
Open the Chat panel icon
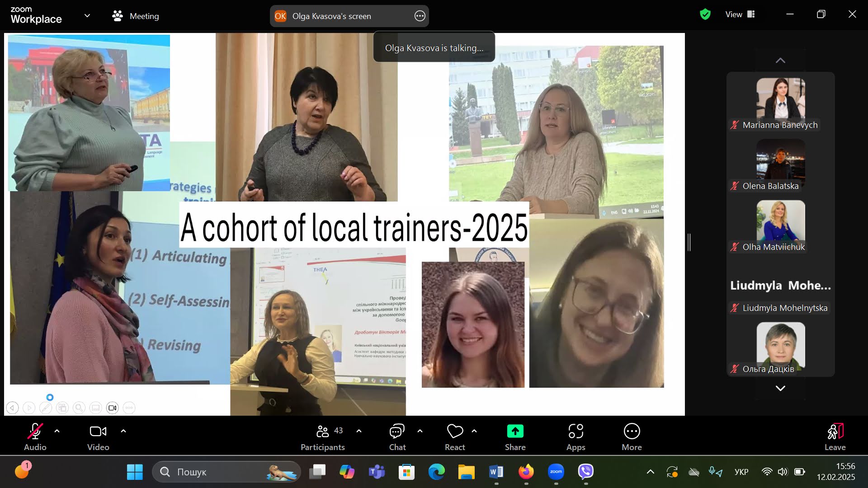[x=396, y=432]
